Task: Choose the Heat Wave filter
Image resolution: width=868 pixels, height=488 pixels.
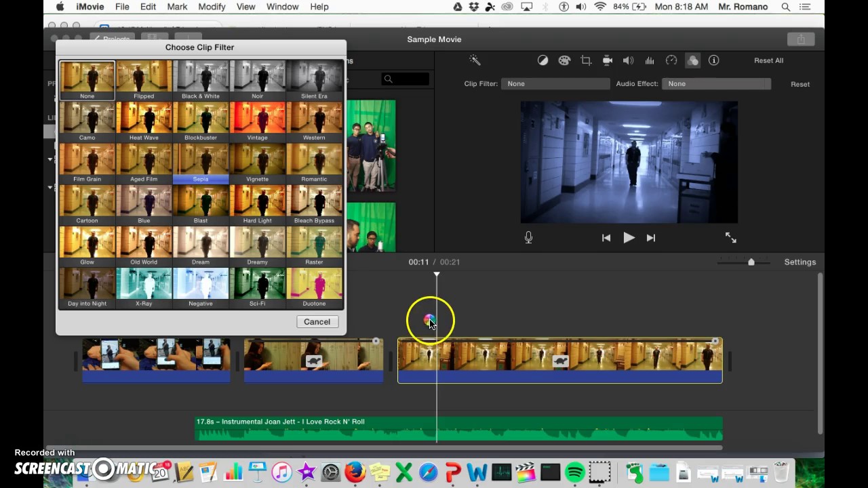Action: (x=144, y=122)
